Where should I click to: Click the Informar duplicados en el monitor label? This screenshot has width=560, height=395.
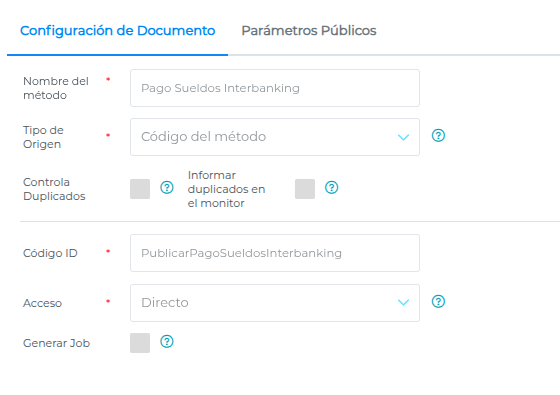pyautogui.click(x=226, y=189)
